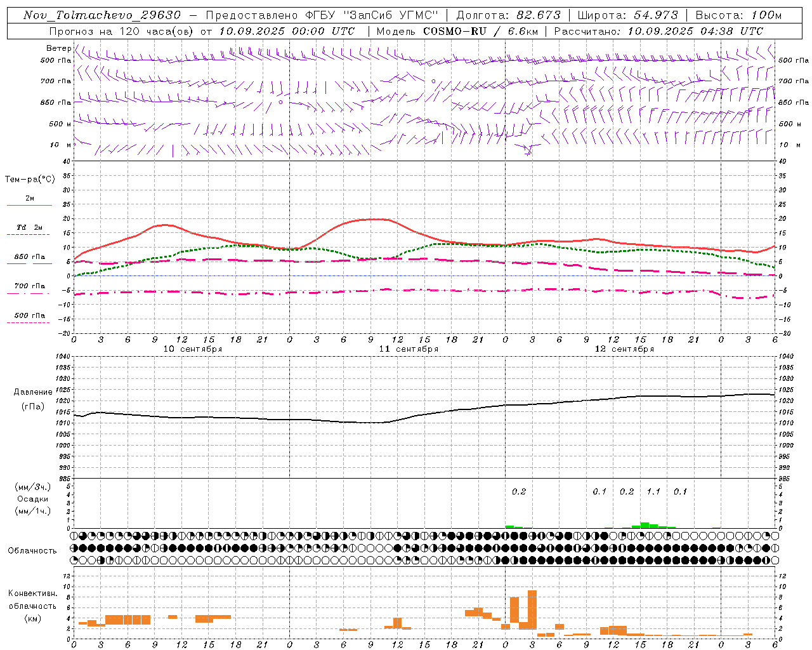This screenshot has width=812, height=650.
Task: Click the tallest orange convective cloud bar
Action: (532, 609)
